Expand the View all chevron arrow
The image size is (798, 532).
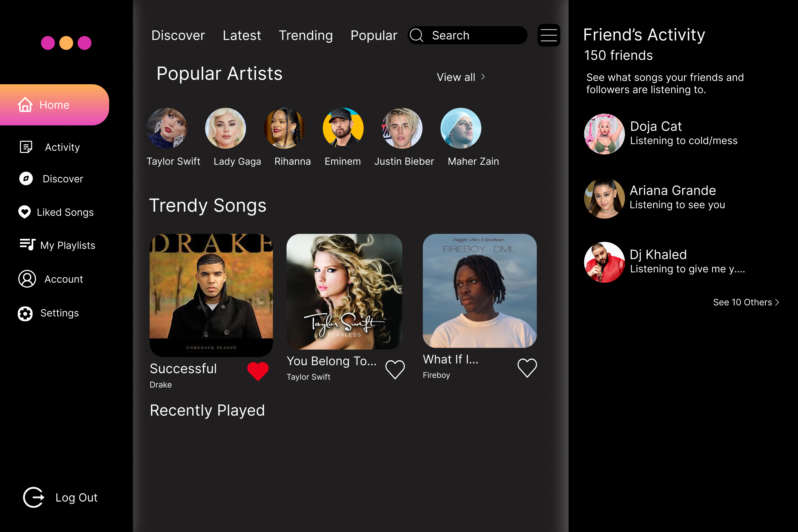(483, 77)
